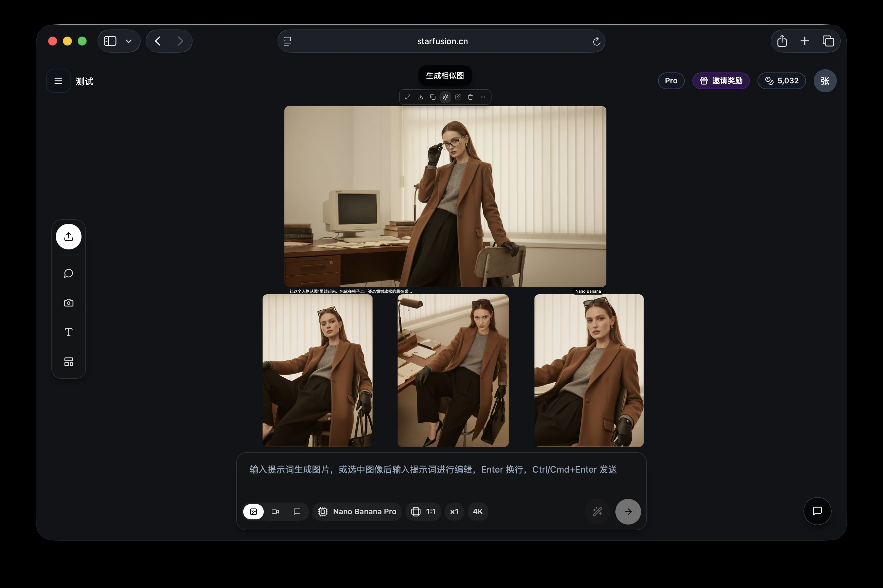
Task: Open more options ellipsis in image toolbar
Action: coord(483,97)
